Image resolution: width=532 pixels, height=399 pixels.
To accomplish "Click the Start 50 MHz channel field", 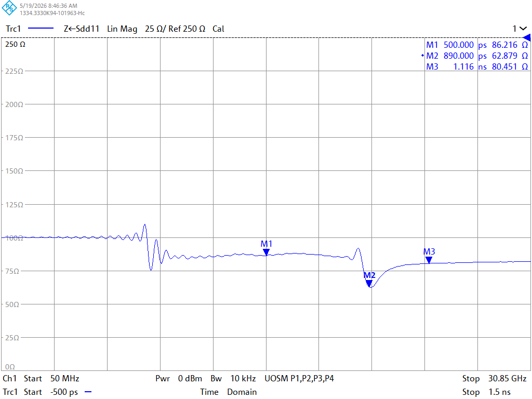I will 51,378.
